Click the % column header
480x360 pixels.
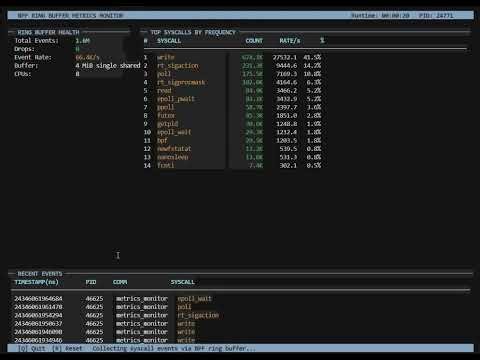pyautogui.click(x=322, y=41)
